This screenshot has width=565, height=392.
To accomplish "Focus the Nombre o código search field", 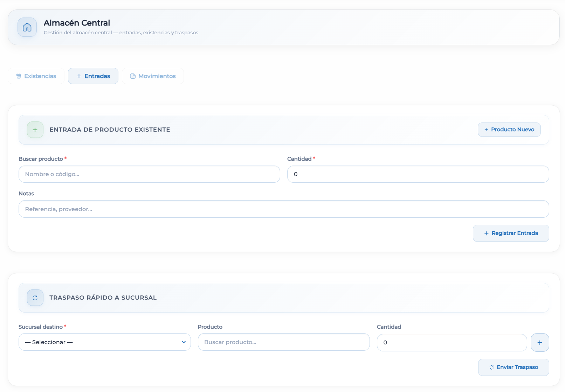I will 149,174.
